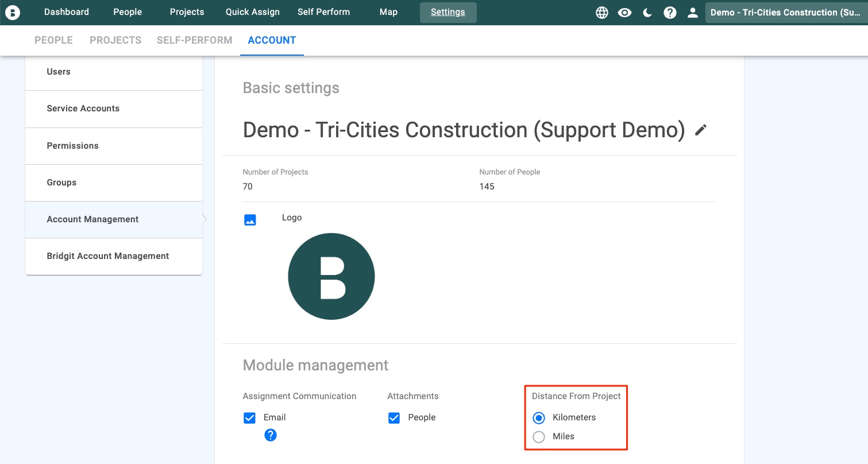Click the Settings menu item
The height and width of the screenshot is (464, 868).
[448, 13]
